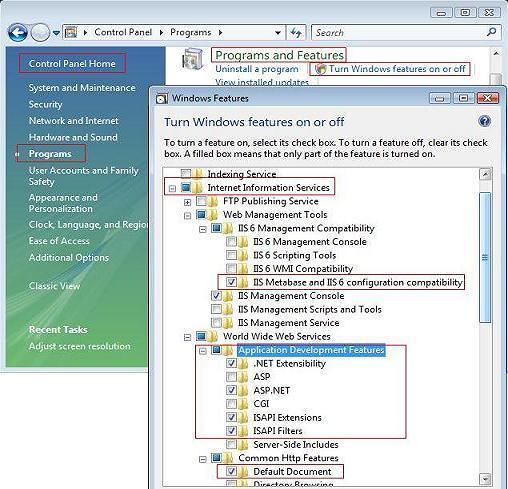Toggle Internet Information Services checkbox

coord(186,187)
